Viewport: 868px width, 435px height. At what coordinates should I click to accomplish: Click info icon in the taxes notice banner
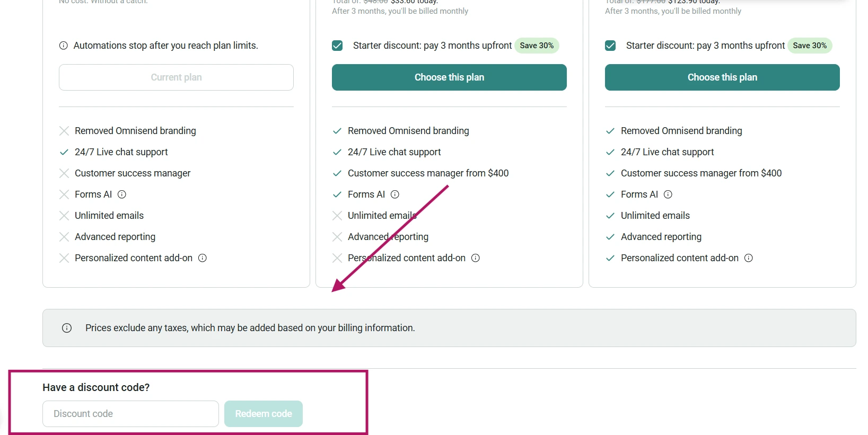click(67, 328)
